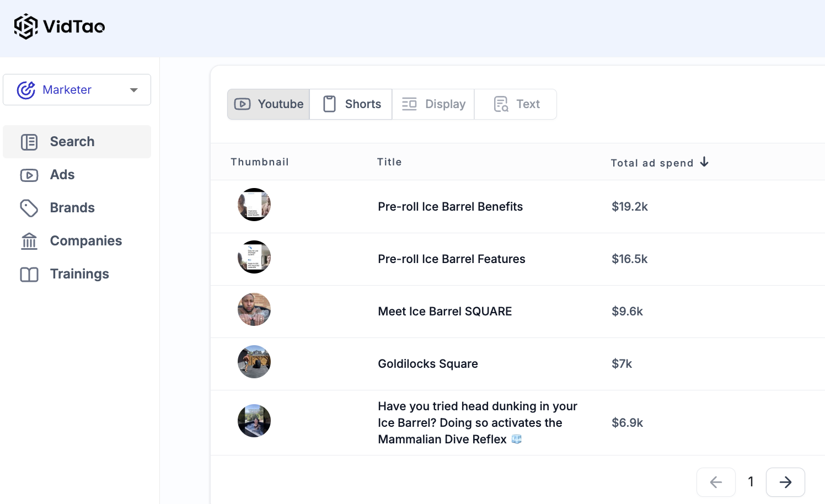Click the Thumbnail column header
The width and height of the screenshot is (825, 504).
pyautogui.click(x=260, y=162)
